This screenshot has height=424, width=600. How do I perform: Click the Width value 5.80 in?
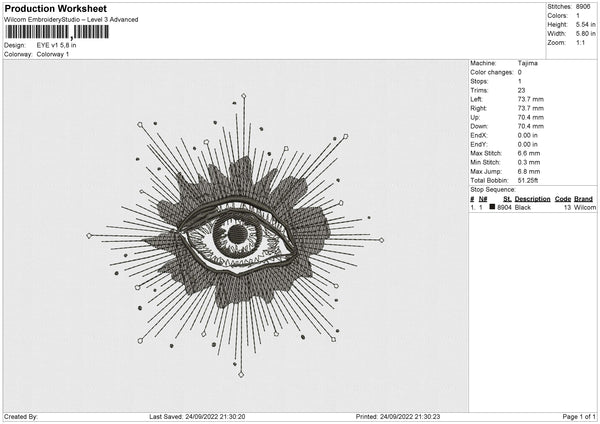(x=585, y=34)
